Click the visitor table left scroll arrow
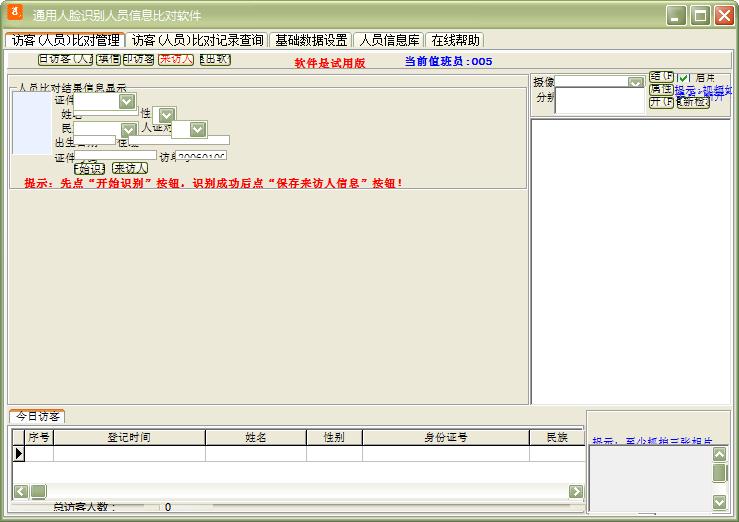The height and width of the screenshot is (522, 739). pos(20,491)
